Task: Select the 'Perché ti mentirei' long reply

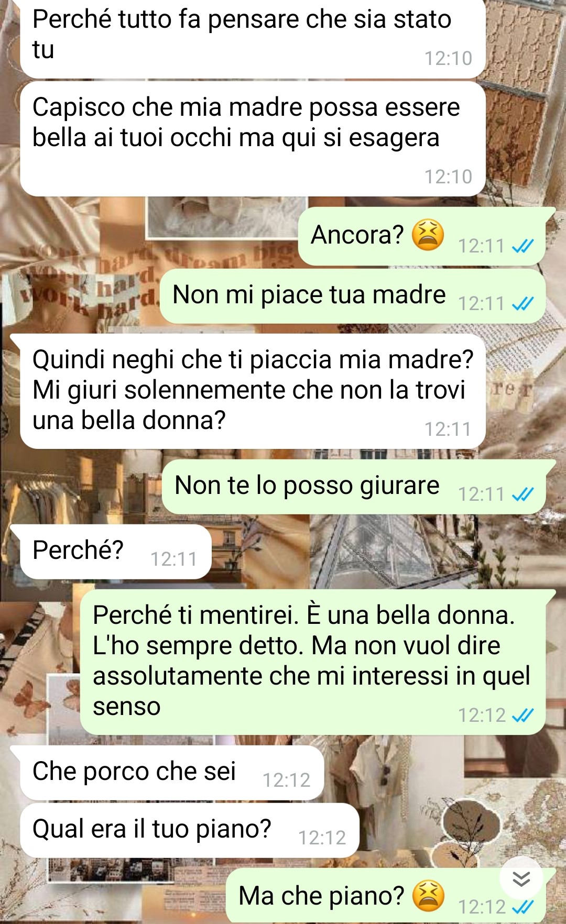Action: (x=313, y=662)
